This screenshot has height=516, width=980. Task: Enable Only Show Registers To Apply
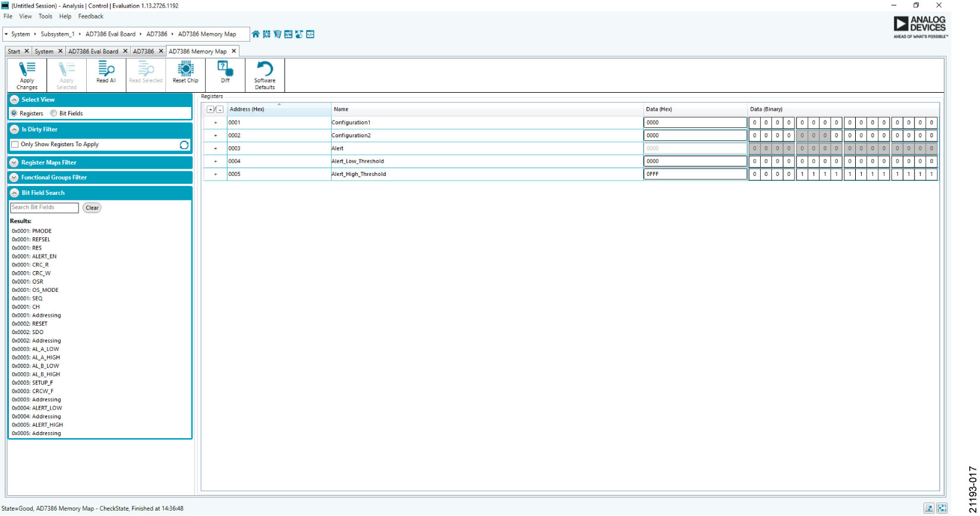(x=15, y=144)
